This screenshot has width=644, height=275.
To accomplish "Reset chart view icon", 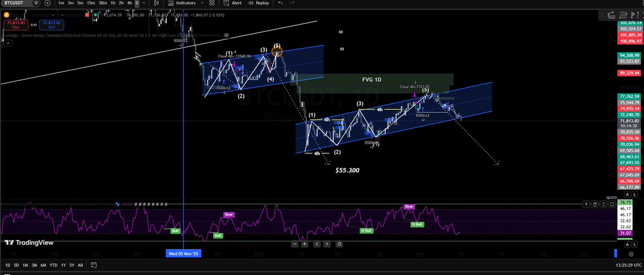I will (339, 244).
